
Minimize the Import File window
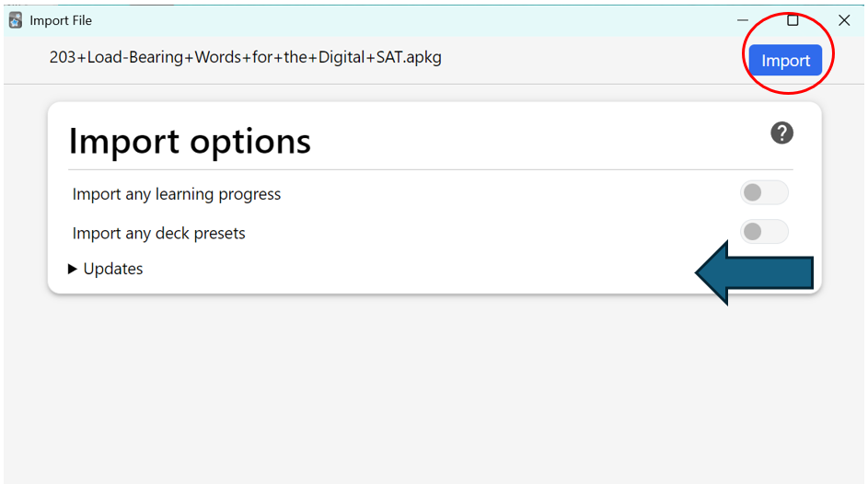742,20
